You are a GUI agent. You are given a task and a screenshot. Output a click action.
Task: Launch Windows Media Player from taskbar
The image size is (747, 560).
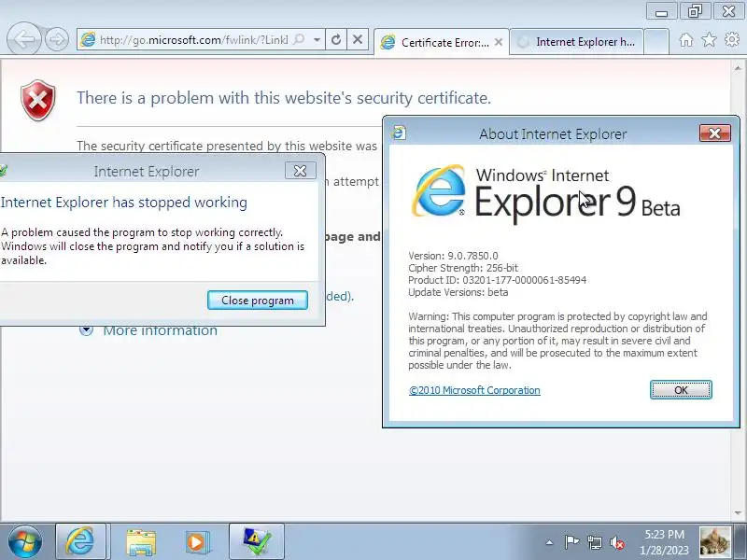[196, 542]
